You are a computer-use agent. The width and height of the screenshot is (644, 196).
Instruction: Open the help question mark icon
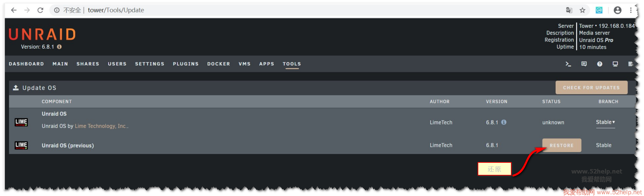[x=600, y=64]
